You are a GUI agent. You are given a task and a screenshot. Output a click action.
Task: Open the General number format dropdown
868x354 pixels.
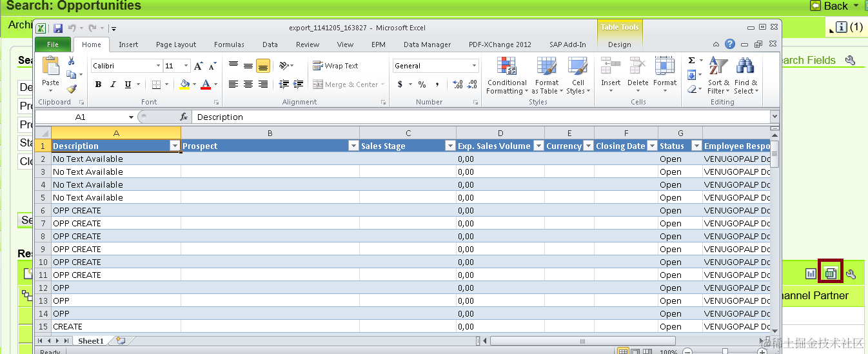point(474,66)
